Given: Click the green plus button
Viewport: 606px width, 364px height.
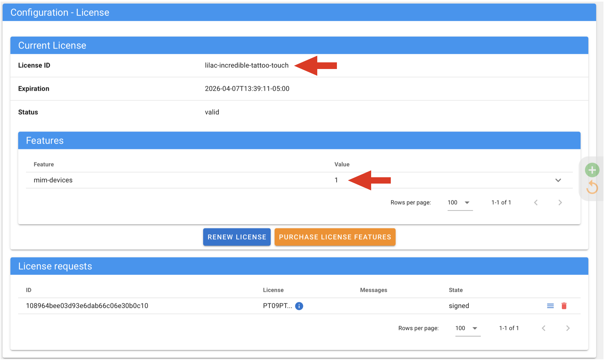Looking at the screenshot, I should 592,170.
